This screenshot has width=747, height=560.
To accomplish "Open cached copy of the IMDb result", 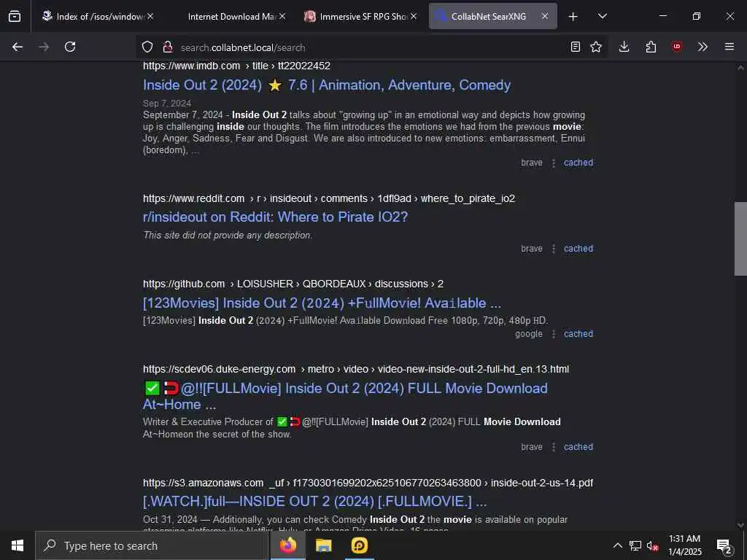I will point(578,163).
